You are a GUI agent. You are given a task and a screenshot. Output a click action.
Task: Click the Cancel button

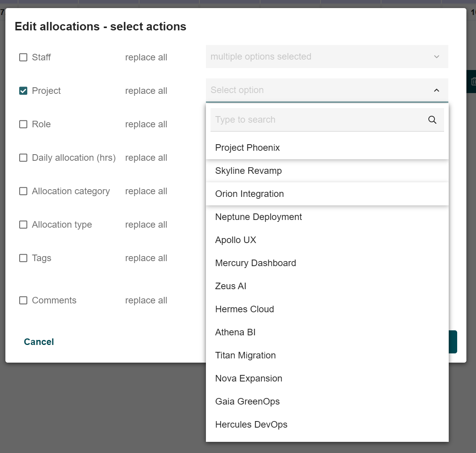(39, 342)
